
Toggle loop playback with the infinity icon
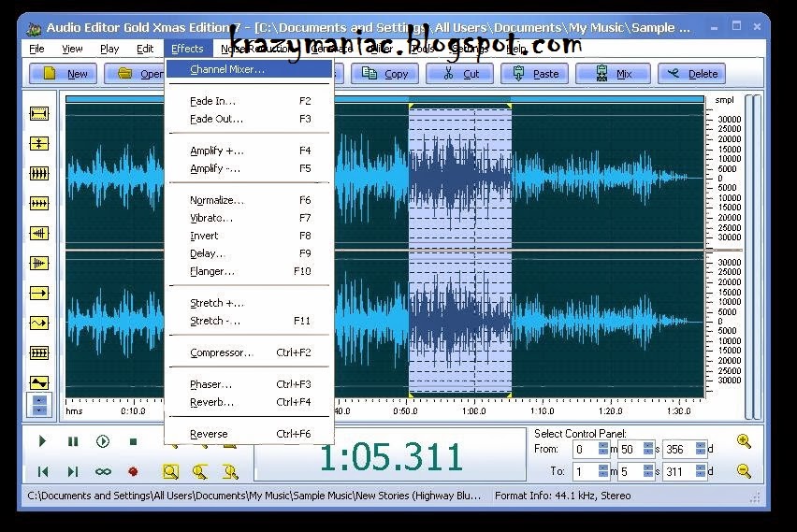(103, 471)
